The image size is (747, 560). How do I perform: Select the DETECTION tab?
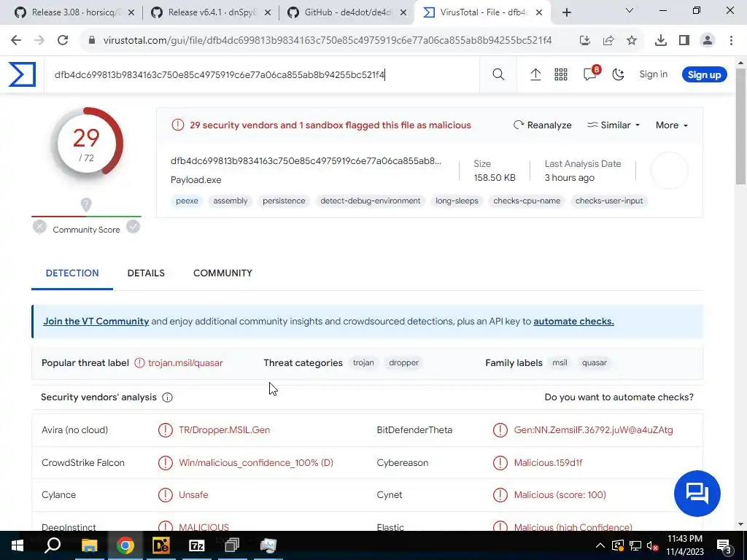72,273
